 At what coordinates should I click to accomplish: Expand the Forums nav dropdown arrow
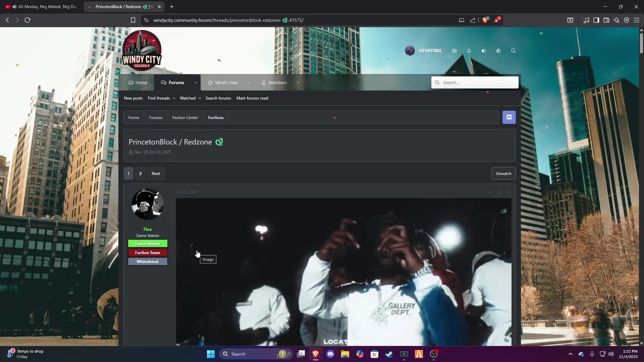click(x=195, y=82)
